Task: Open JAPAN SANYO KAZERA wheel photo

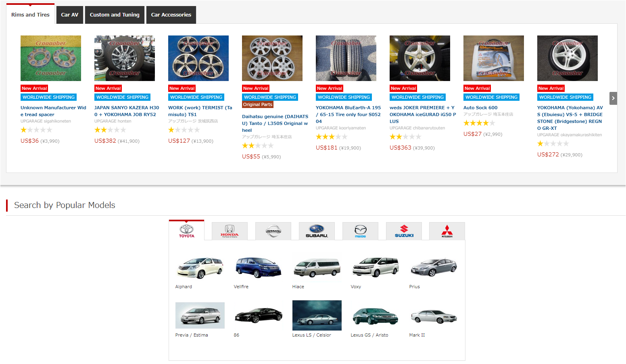Action: point(125,58)
